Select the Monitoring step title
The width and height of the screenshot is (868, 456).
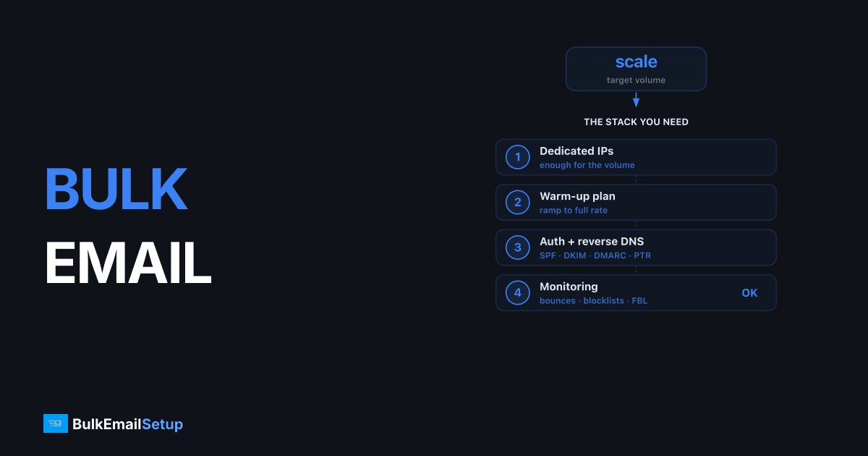coord(569,287)
